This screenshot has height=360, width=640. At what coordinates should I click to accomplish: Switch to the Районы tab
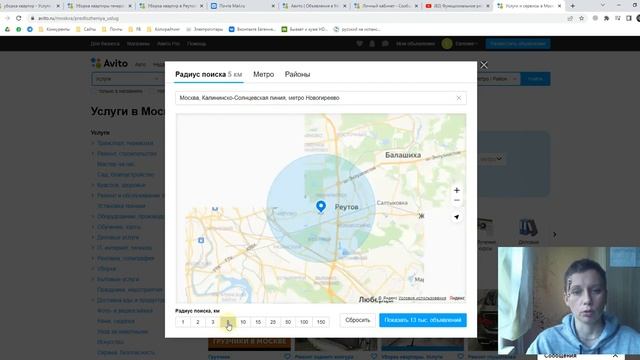[297, 74]
